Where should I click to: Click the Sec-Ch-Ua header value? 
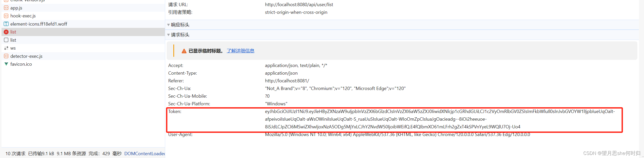coord(335,88)
